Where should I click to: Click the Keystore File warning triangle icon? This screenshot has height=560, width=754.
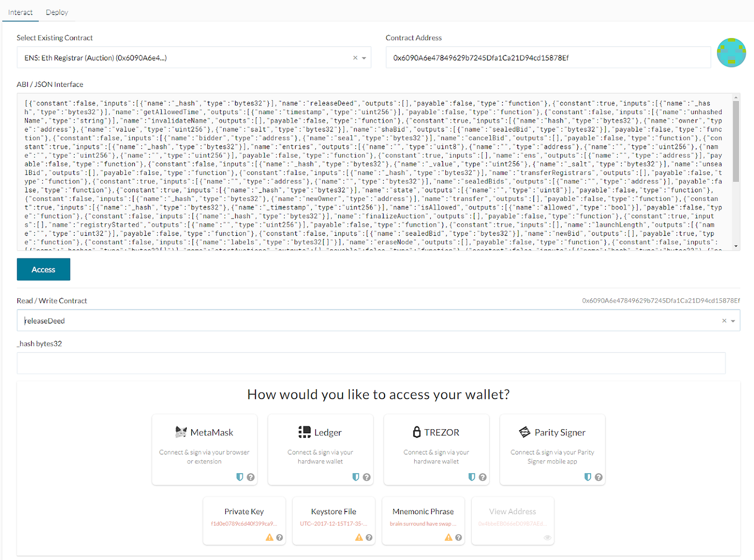(x=359, y=537)
